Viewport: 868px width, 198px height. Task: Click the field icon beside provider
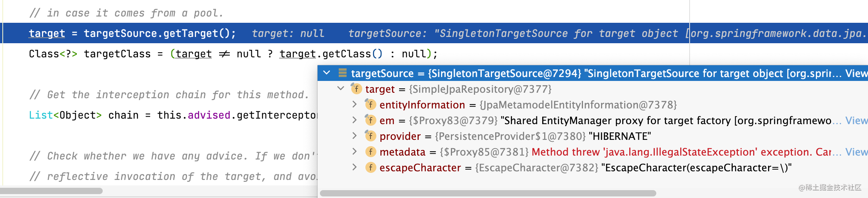point(370,136)
